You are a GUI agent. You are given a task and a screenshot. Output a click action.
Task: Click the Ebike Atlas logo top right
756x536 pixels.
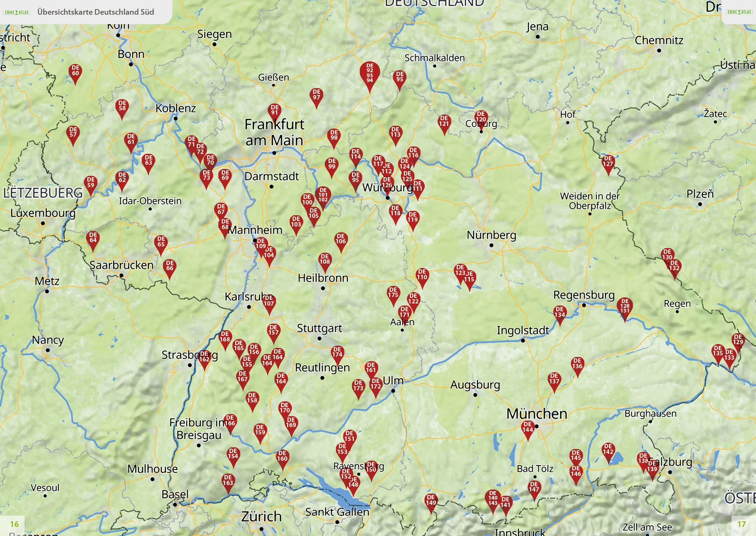(x=739, y=12)
